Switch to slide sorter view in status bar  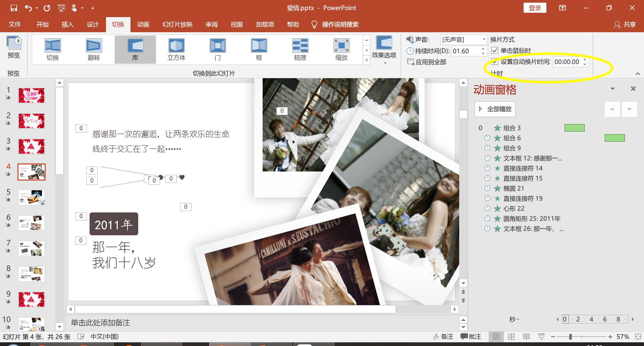(x=511, y=337)
